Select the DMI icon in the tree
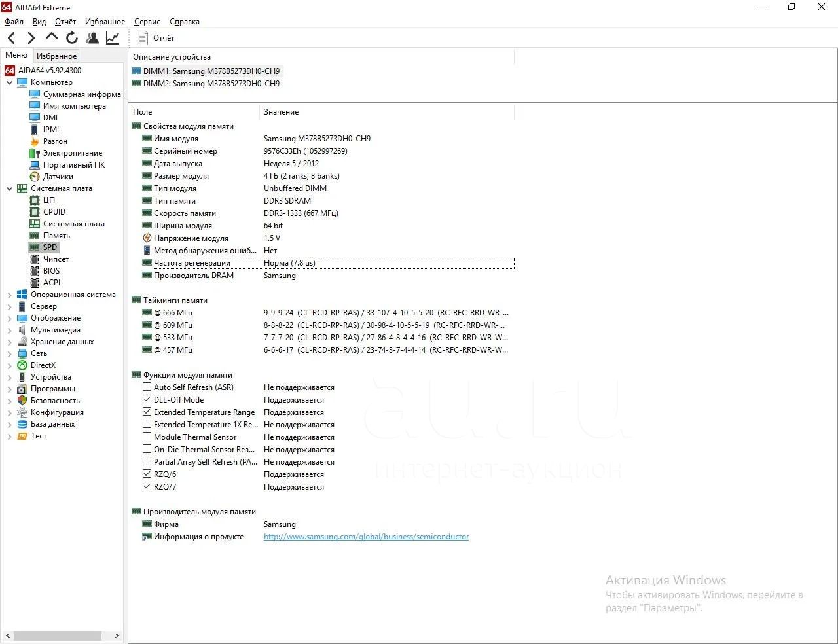838x644 pixels. [x=35, y=118]
